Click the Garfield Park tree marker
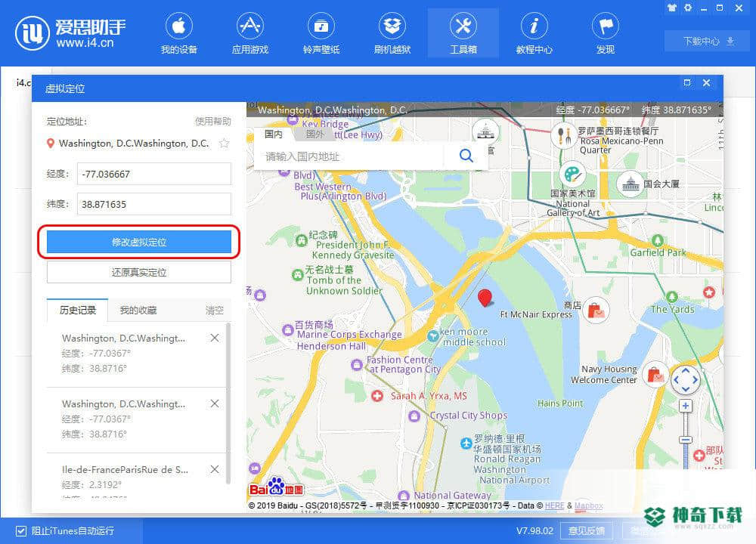Viewport: 756px width, 544px height. click(x=658, y=240)
